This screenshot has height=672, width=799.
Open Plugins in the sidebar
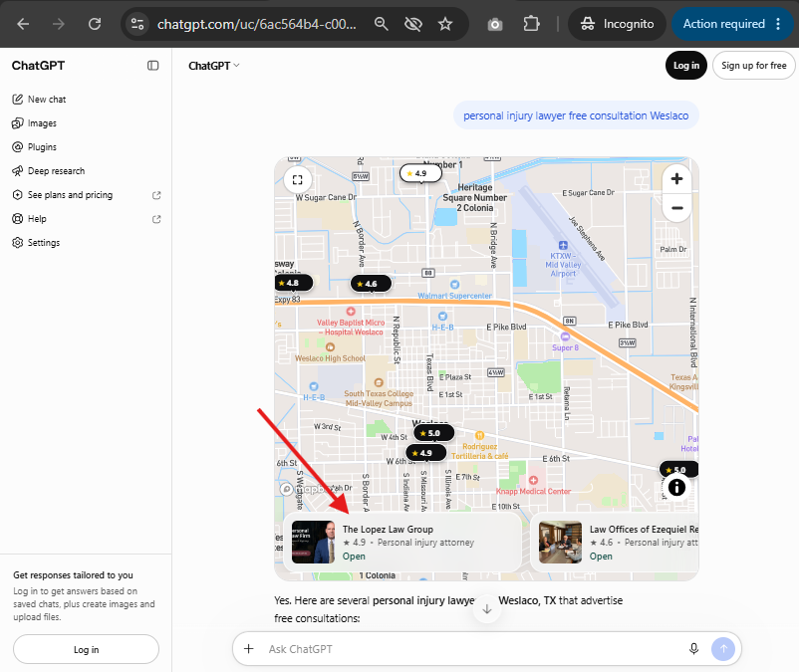coord(34,147)
